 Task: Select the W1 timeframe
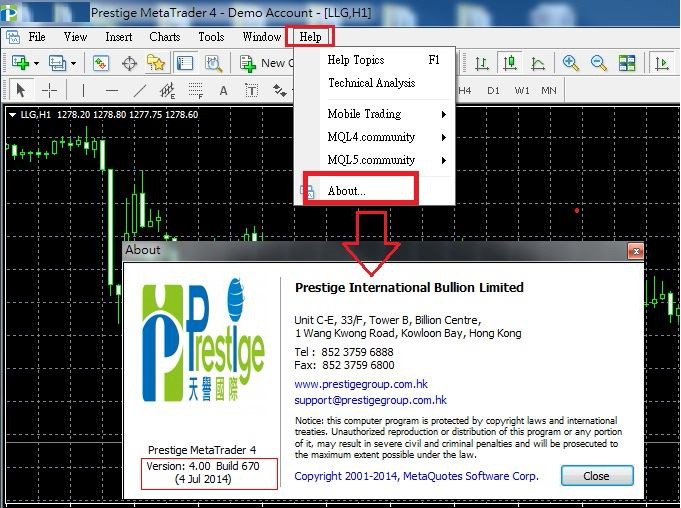pyautogui.click(x=522, y=90)
